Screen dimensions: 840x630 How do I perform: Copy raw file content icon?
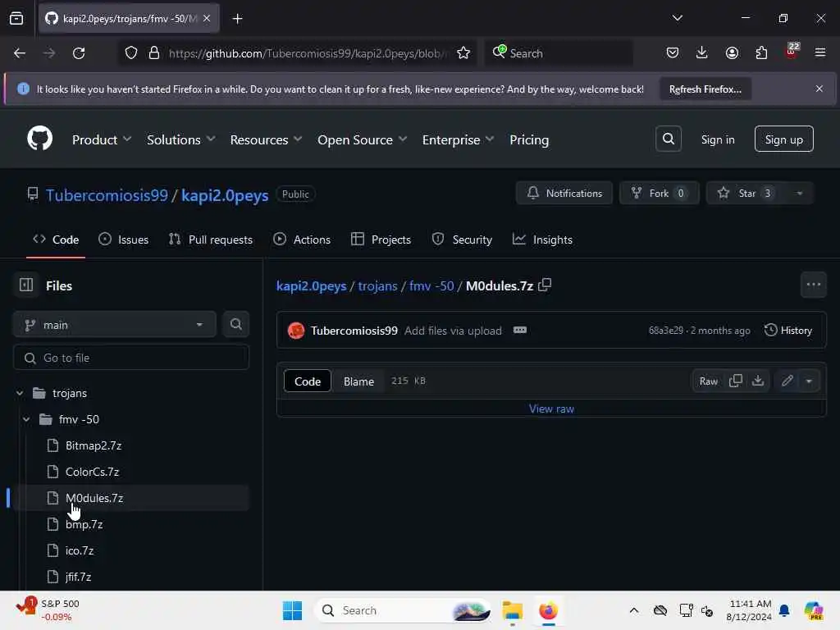coord(736,381)
